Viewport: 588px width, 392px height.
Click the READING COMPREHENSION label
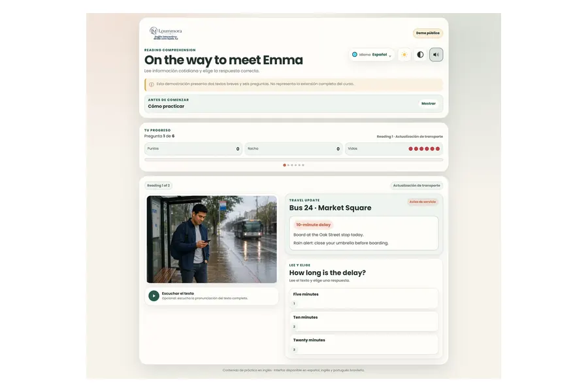point(170,50)
